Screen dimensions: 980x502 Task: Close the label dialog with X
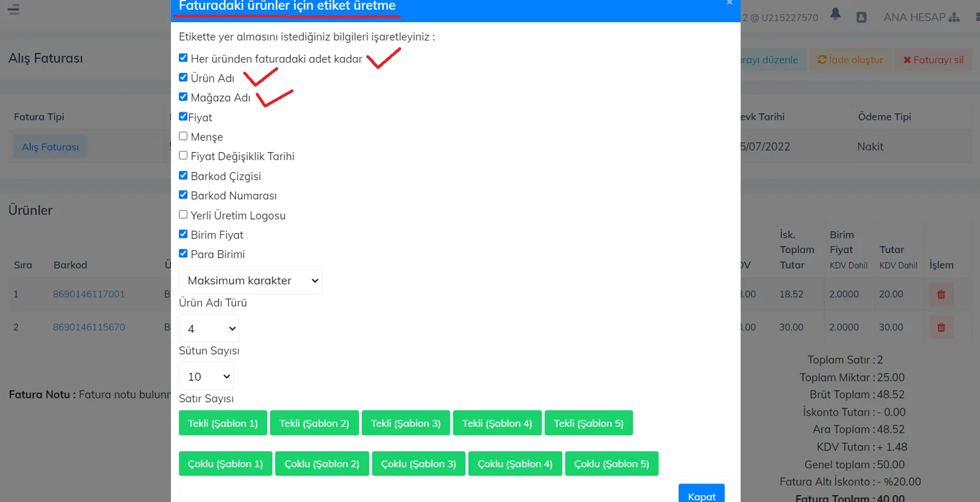click(x=729, y=3)
